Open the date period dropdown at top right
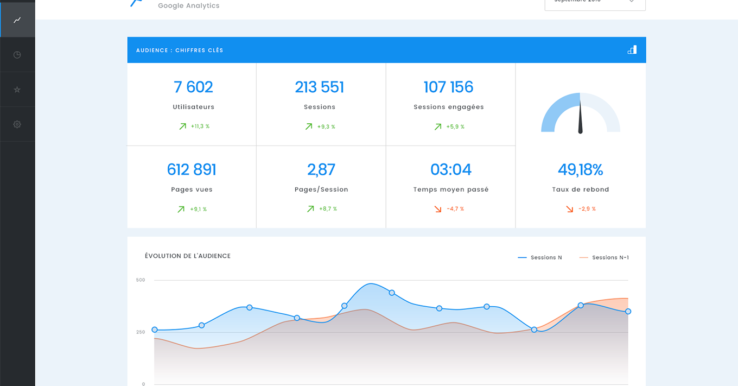Screen dimensions: 738x386 595,4
